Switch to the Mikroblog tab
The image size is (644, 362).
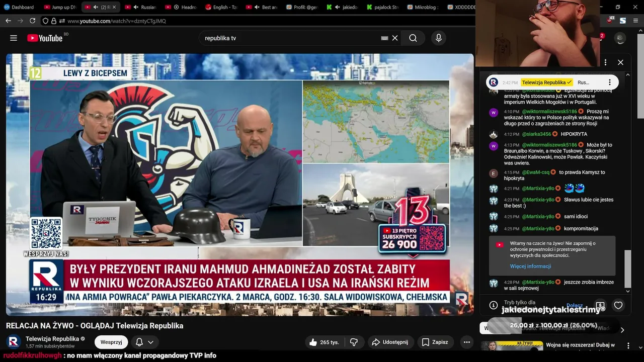click(423, 7)
